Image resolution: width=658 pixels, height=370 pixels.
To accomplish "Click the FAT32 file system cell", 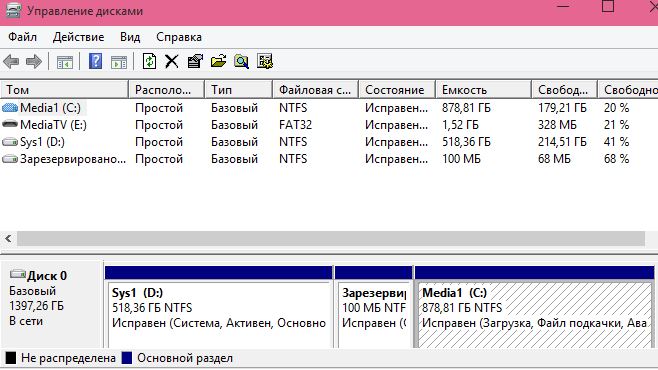I will [295, 125].
